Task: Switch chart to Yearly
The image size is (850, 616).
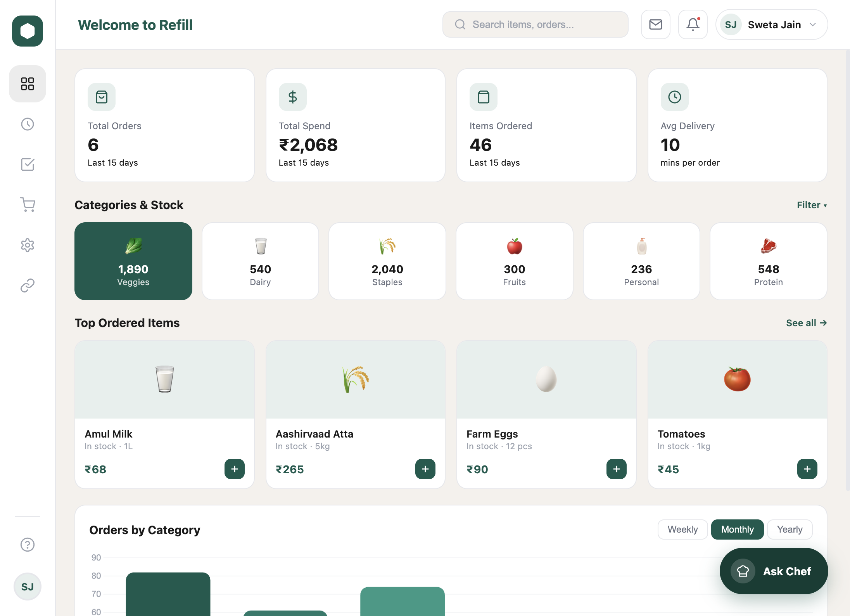Action: (x=790, y=529)
